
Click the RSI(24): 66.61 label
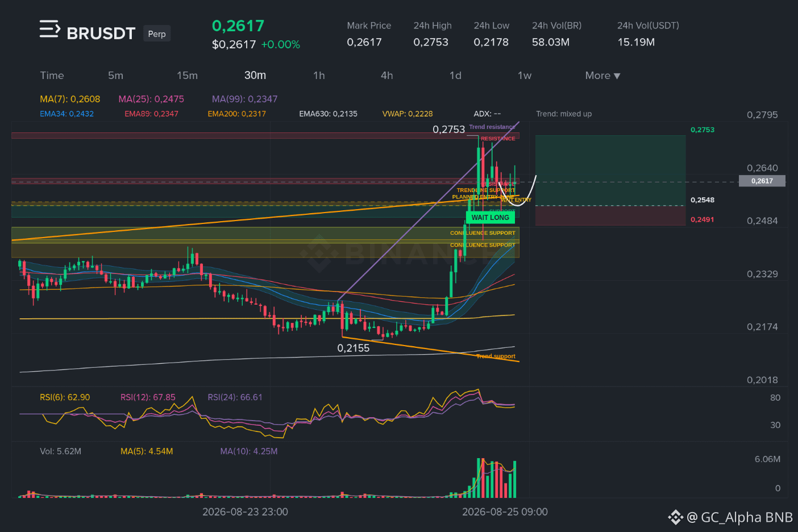[235, 397]
